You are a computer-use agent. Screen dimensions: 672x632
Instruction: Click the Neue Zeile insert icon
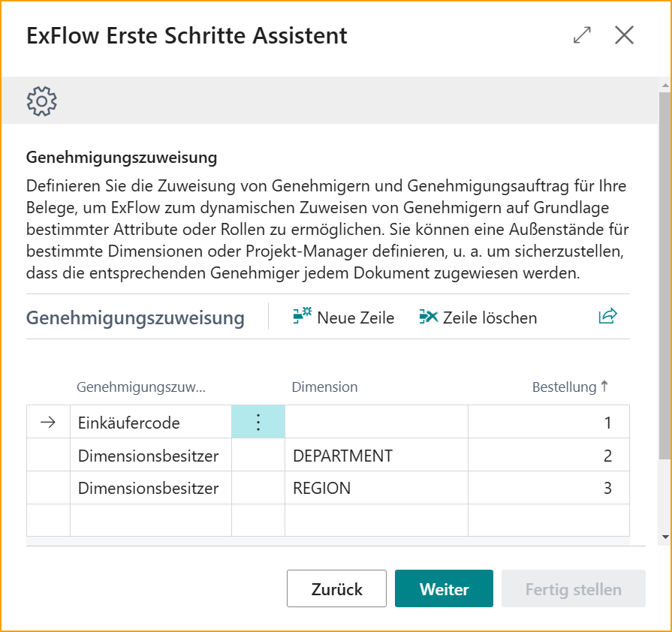click(300, 317)
